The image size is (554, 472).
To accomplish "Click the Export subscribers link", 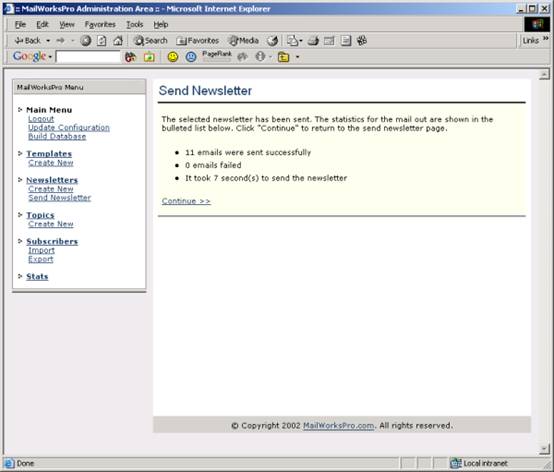I will [x=41, y=259].
